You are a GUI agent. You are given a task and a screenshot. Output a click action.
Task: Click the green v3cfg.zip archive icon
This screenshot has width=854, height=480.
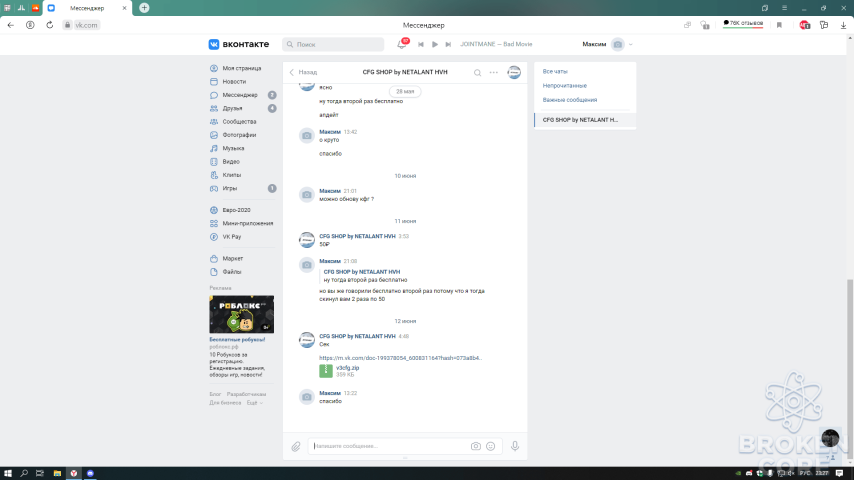point(326,371)
